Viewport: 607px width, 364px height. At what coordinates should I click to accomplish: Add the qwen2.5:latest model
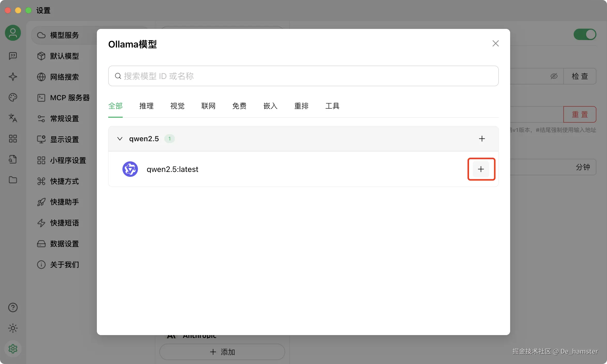click(481, 169)
